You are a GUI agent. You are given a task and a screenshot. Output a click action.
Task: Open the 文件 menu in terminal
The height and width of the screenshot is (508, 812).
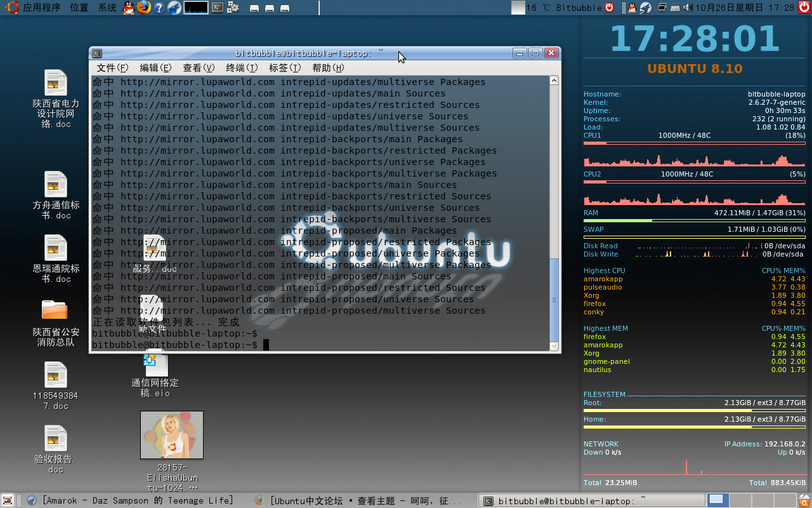112,68
